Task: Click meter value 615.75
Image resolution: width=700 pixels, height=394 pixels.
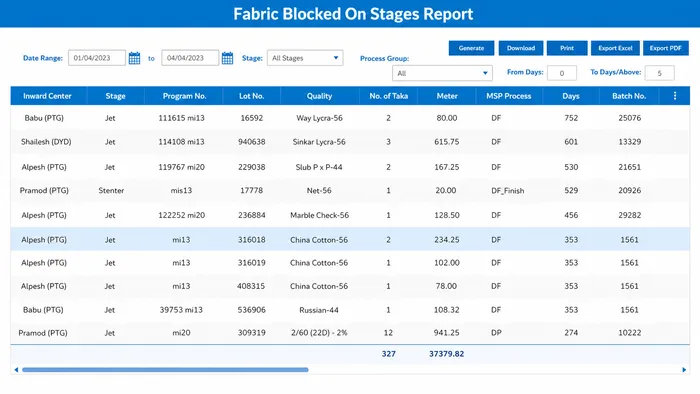Action: (446, 142)
